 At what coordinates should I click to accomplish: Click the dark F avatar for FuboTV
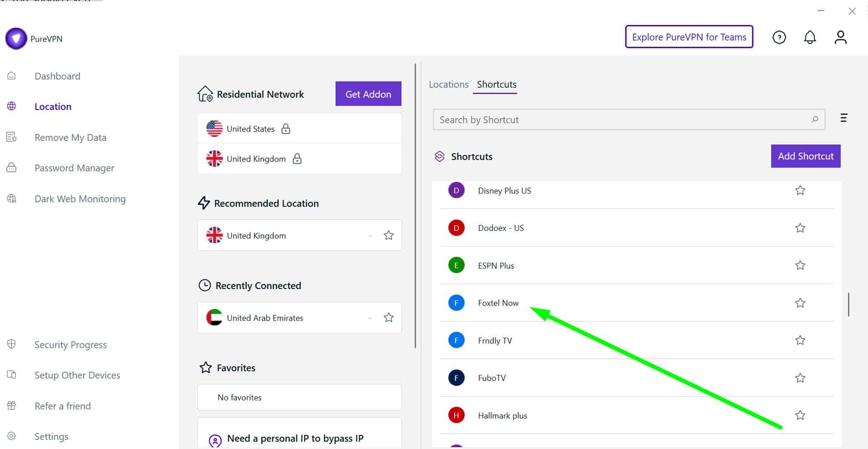click(456, 378)
